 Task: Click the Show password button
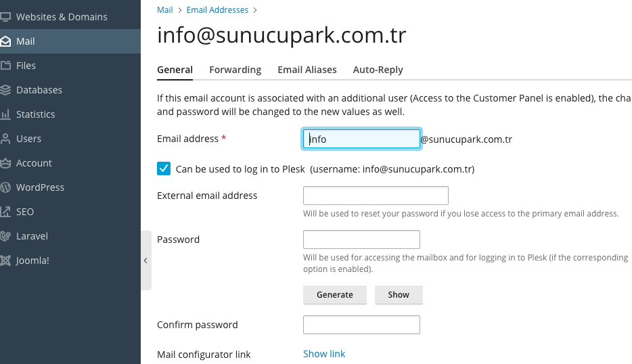coord(399,295)
